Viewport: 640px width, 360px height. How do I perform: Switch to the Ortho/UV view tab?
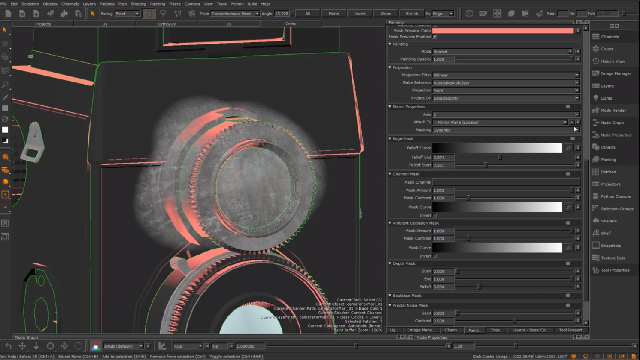pyautogui.click(x=167, y=24)
